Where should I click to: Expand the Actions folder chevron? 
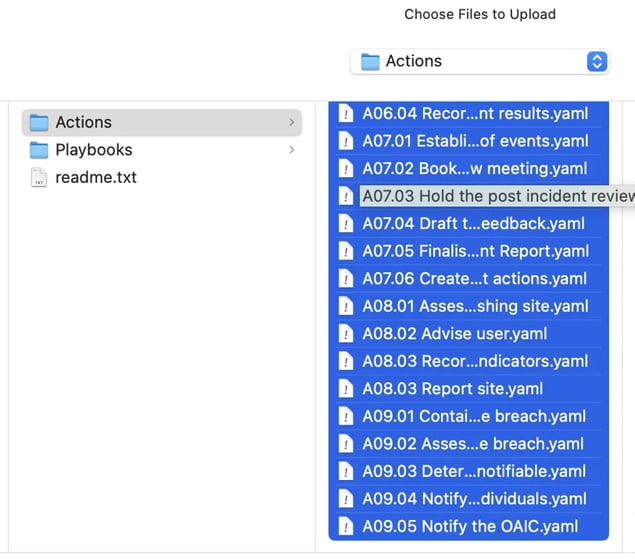(291, 122)
